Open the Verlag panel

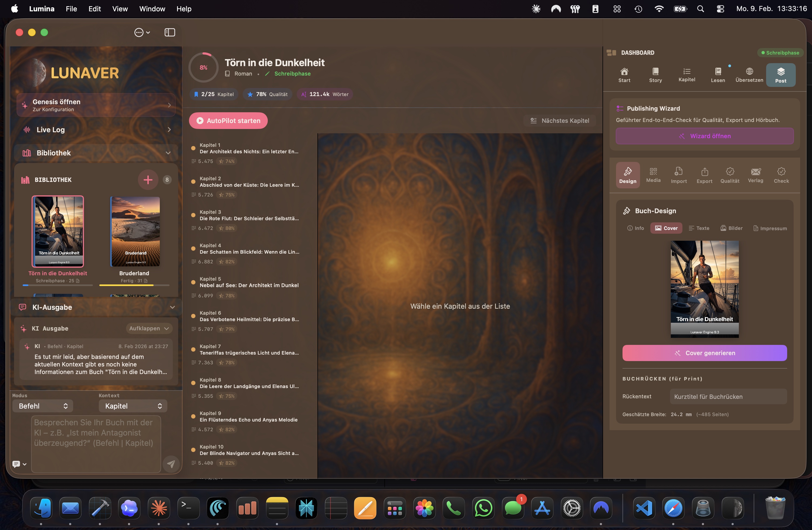pyautogui.click(x=756, y=175)
